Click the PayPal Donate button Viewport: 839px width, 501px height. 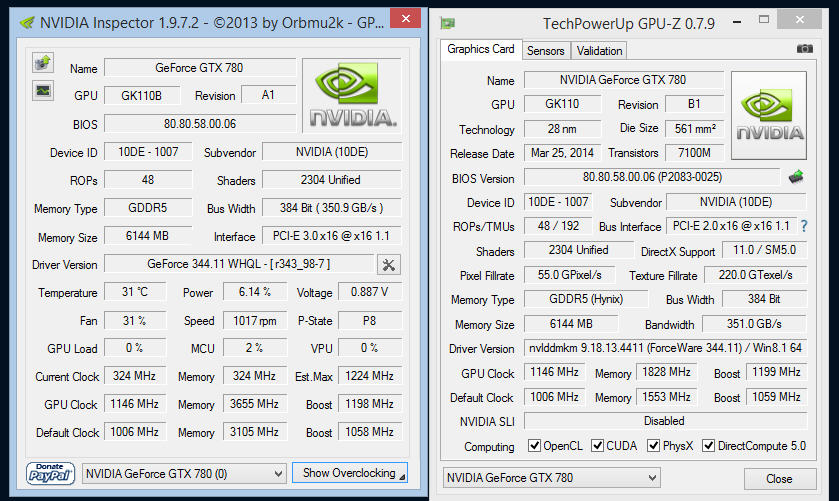point(50,473)
